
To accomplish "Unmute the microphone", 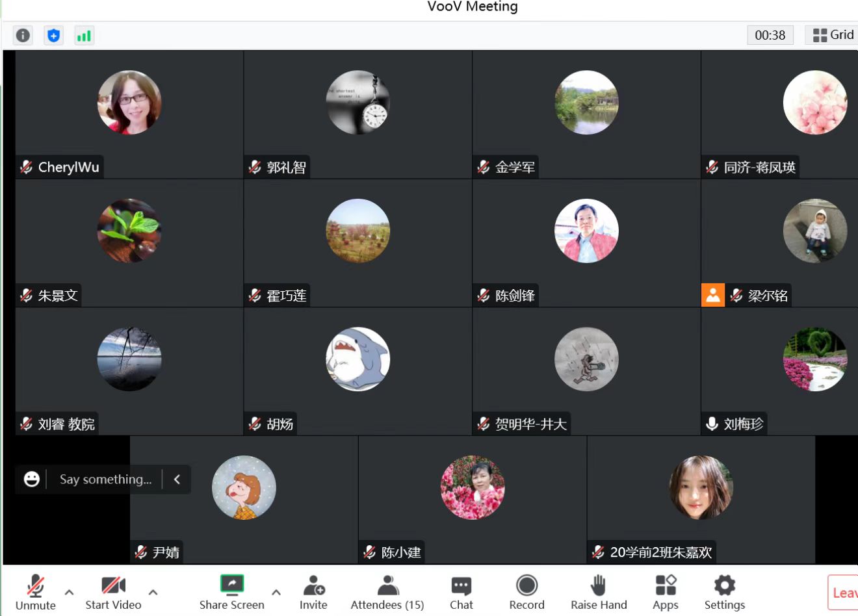I will (x=35, y=592).
